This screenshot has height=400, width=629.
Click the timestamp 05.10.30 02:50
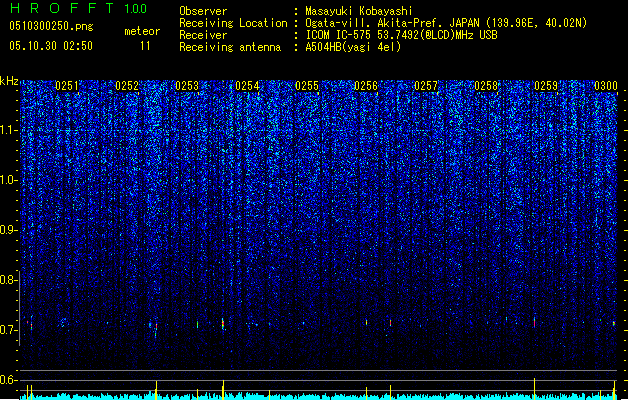[x=51, y=45]
